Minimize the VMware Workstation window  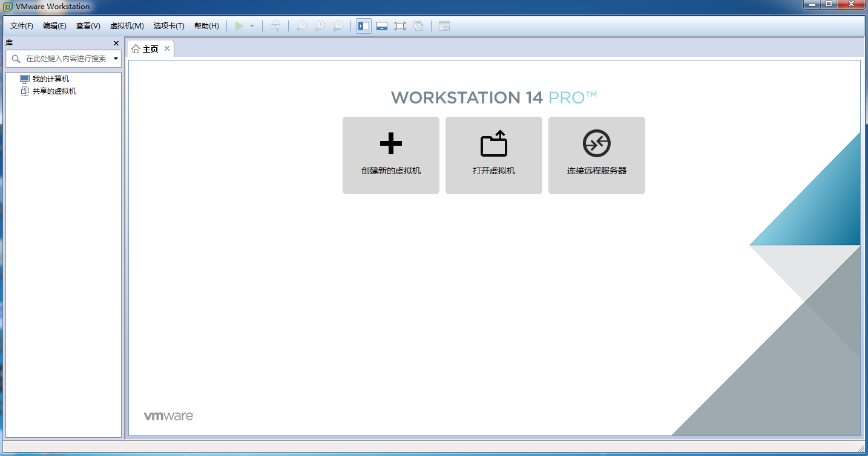pyautogui.click(x=812, y=4)
